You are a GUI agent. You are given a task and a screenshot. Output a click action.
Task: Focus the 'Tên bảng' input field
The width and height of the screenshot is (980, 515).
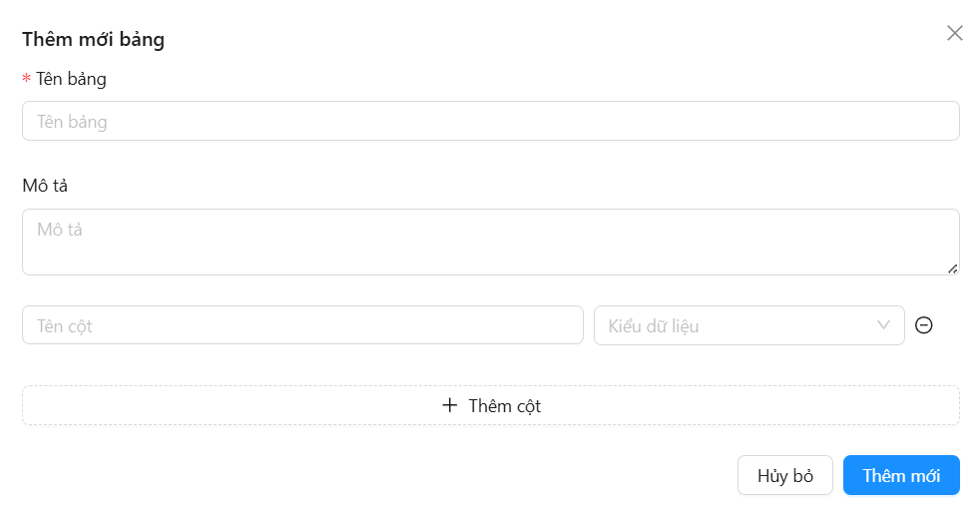(490, 121)
